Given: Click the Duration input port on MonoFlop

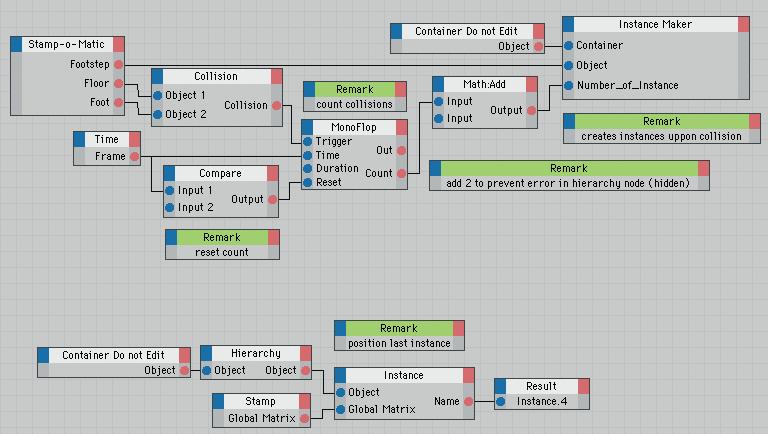Looking at the screenshot, I should 308,169.
